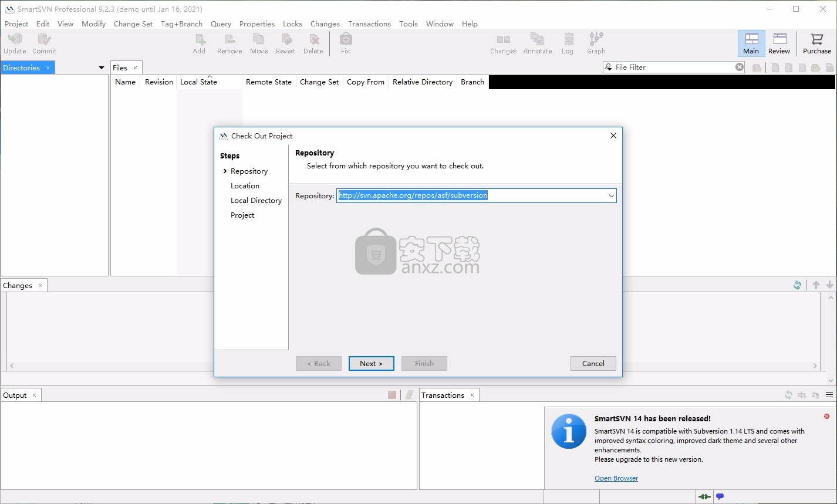Screen dimensions: 837x504
Task: Open the Tag+Branch menu
Action: pyautogui.click(x=181, y=24)
